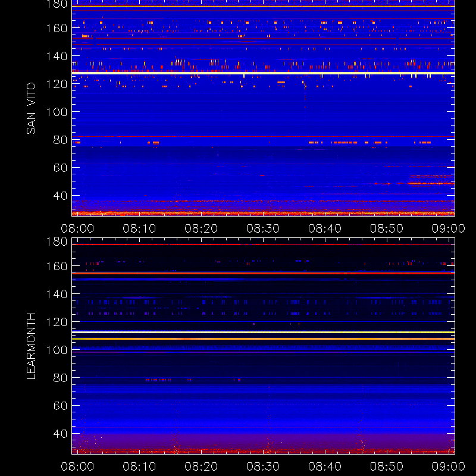Screen dimensions: 476x476
Task: Select 08:30 label of San Vito plot
Action: [263, 228]
